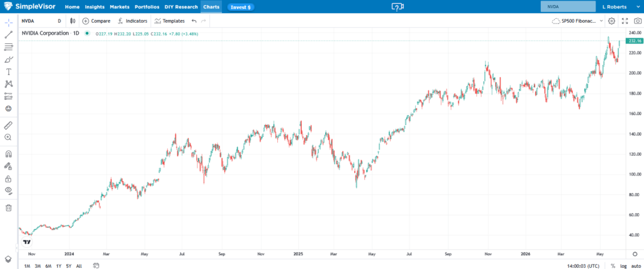Toggle lock all drawing tools
This screenshot has height=269, width=644.
[x=8, y=178]
